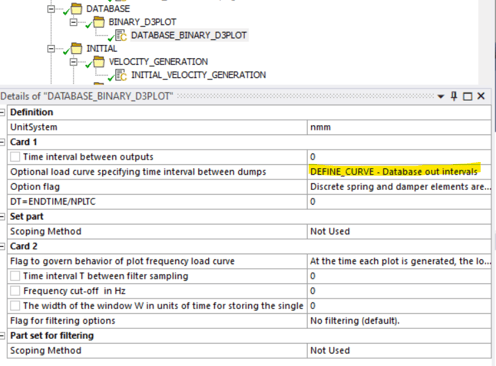The image size is (496, 366).
Task: Click the DT=ENDTIME/NPLTC value field
Action: pos(399,202)
